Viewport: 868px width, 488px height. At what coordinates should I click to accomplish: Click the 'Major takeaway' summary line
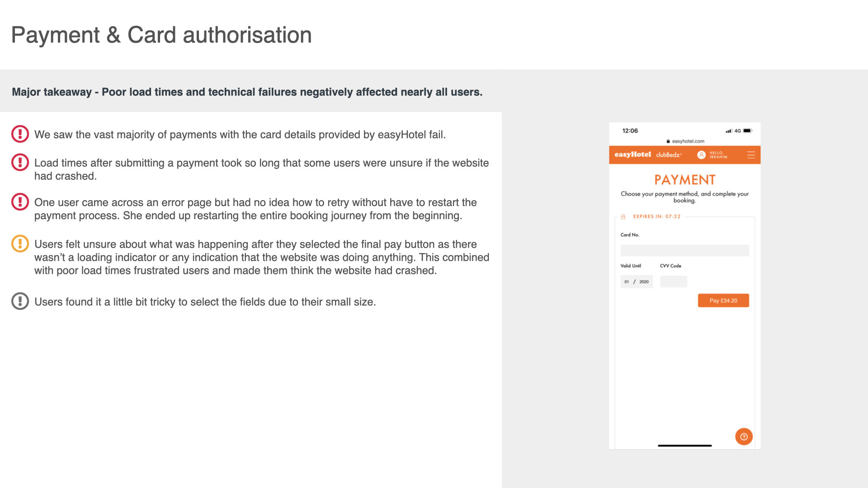(247, 92)
